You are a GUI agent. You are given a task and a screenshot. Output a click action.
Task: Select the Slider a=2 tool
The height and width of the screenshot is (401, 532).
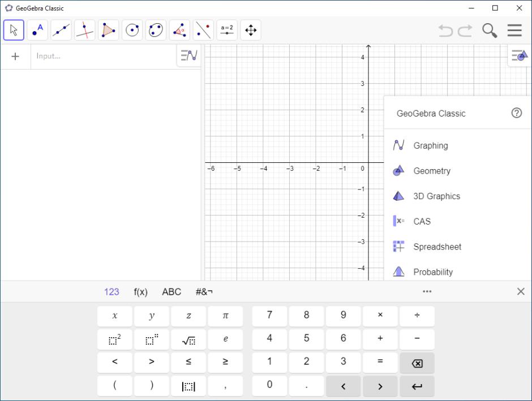pyautogui.click(x=227, y=30)
